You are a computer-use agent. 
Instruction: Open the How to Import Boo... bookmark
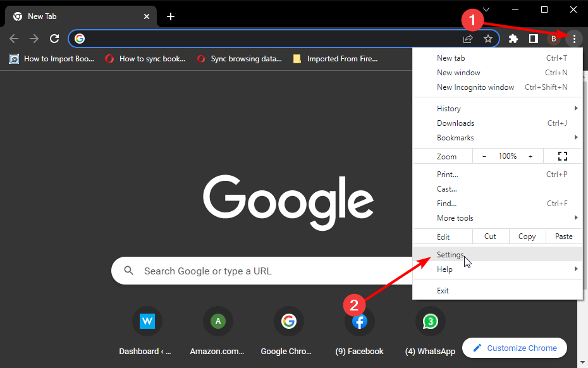click(x=52, y=59)
